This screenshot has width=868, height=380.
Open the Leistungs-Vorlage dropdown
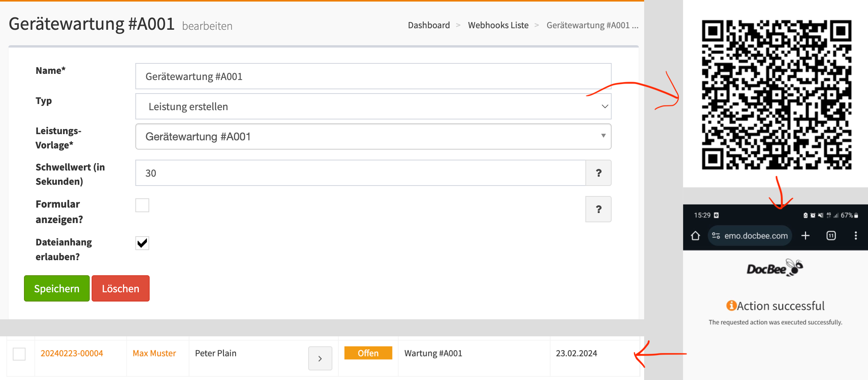pos(373,136)
